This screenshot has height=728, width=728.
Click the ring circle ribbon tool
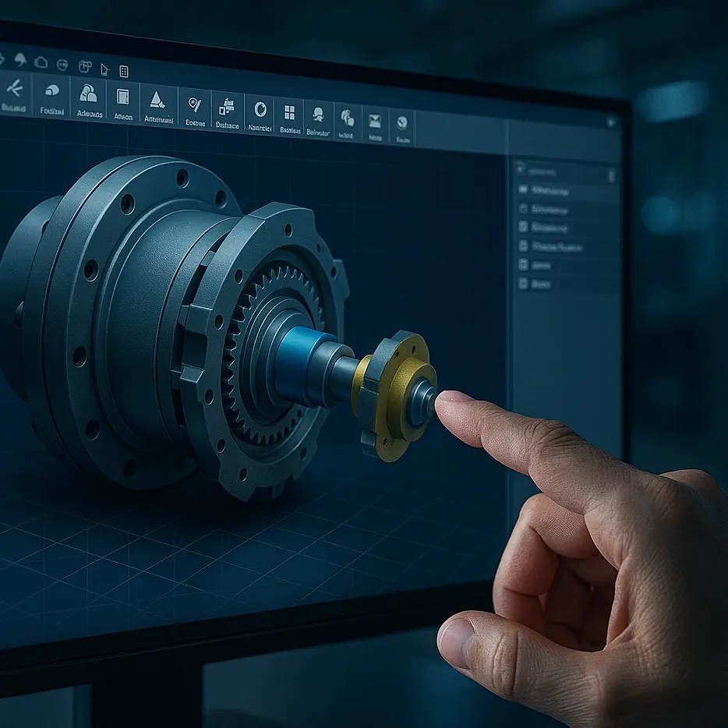point(260,109)
